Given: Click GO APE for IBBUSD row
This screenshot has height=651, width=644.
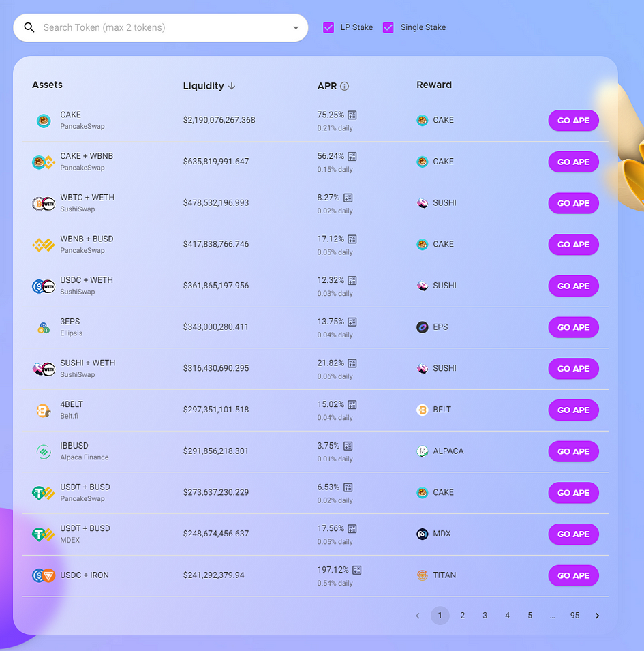Looking at the screenshot, I should click(x=573, y=451).
